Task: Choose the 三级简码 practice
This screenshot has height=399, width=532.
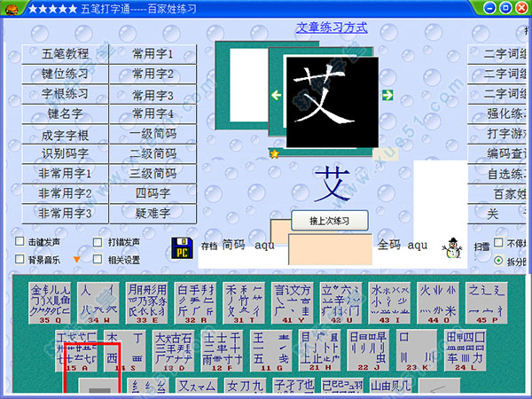Action: (153, 174)
